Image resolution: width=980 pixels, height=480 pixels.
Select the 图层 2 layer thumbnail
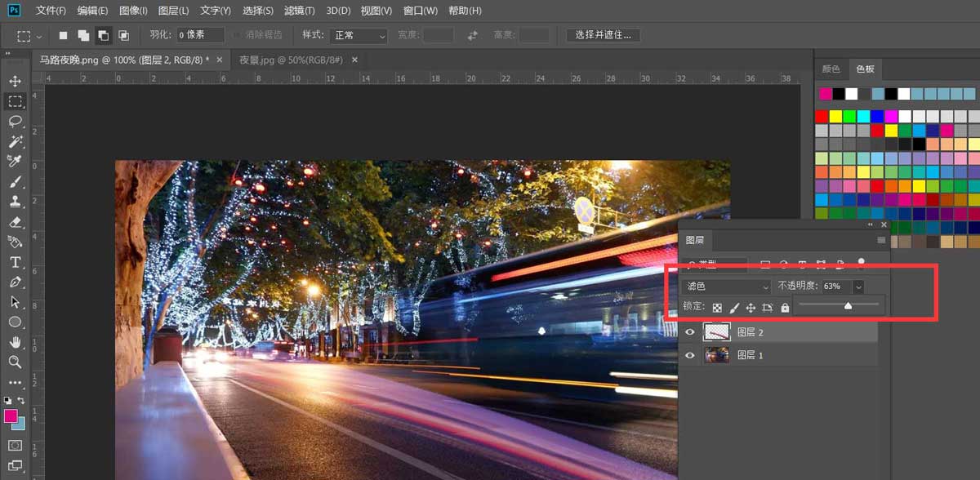(717, 332)
